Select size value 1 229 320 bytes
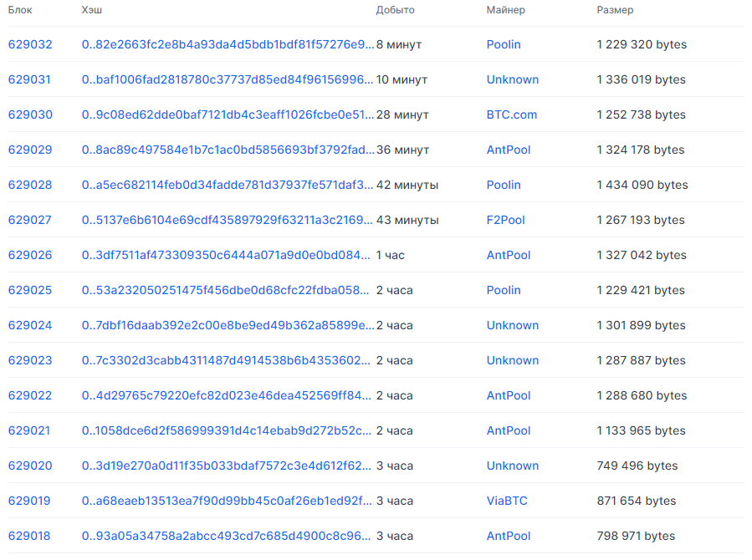 click(x=642, y=44)
